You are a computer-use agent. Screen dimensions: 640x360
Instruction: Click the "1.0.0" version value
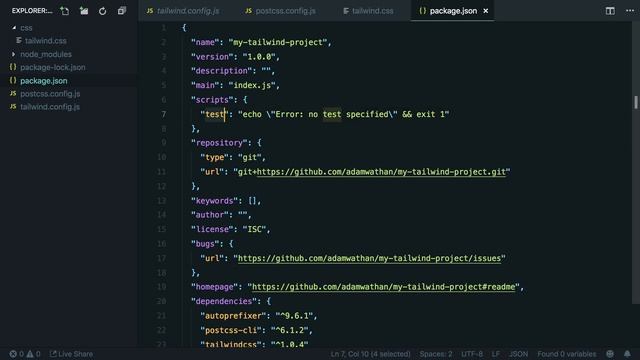click(259, 57)
